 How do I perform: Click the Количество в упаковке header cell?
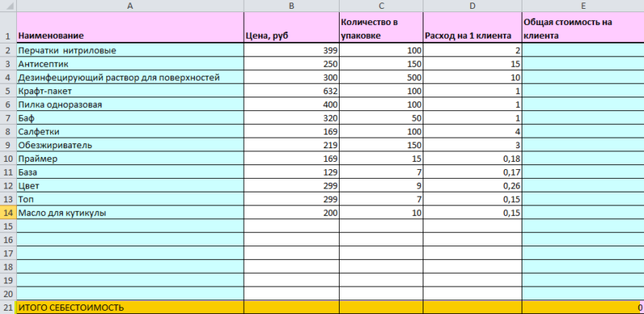pyautogui.click(x=381, y=27)
